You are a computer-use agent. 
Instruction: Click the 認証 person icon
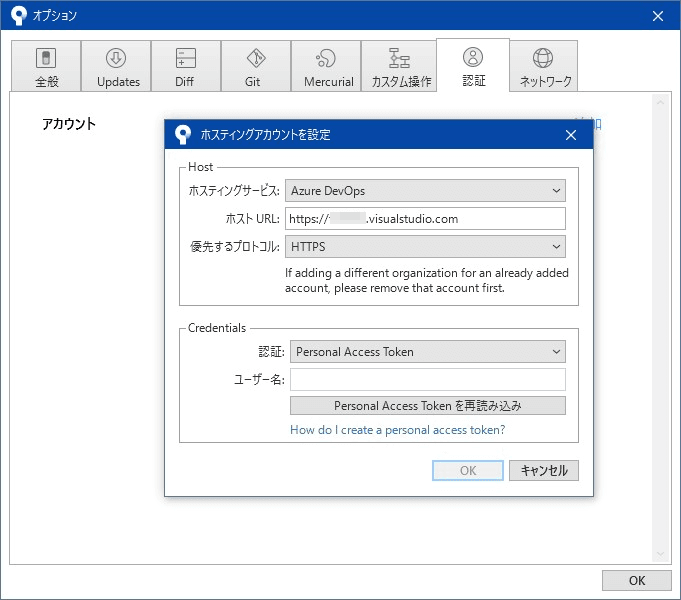click(x=473, y=57)
